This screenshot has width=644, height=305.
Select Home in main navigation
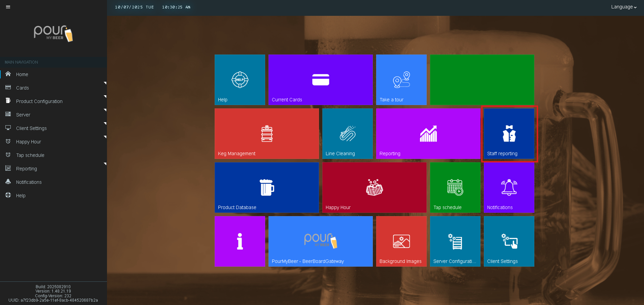pyautogui.click(x=22, y=74)
